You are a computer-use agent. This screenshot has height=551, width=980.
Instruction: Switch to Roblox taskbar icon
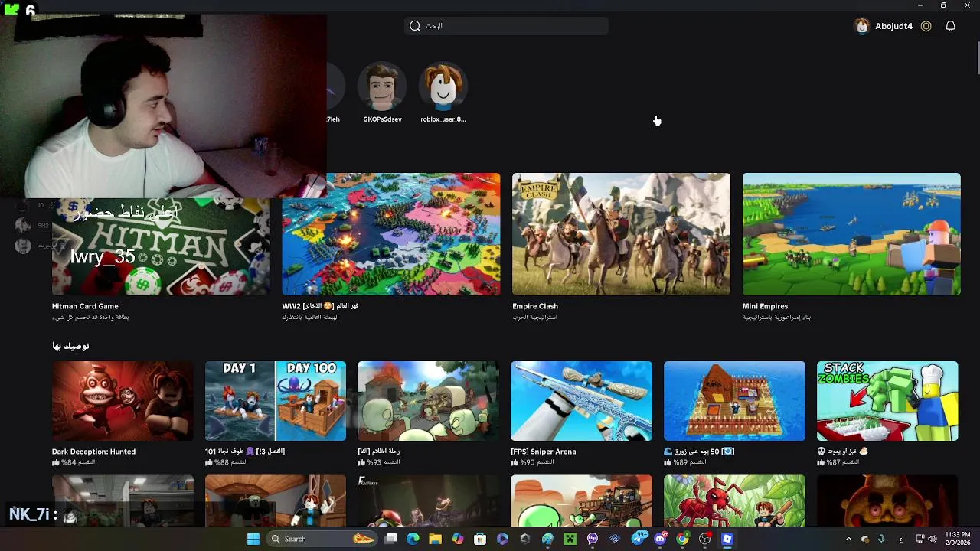pyautogui.click(x=727, y=539)
